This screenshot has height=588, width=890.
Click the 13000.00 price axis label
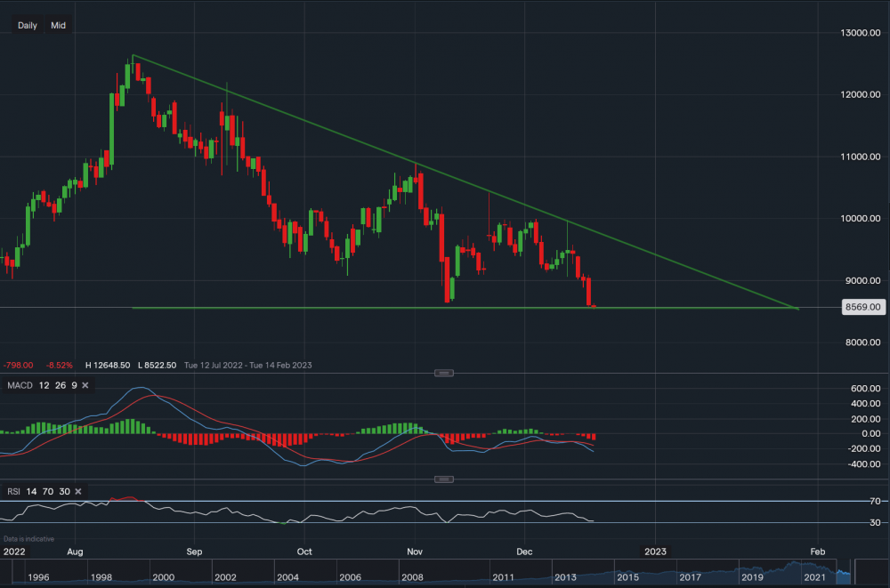point(862,33)
